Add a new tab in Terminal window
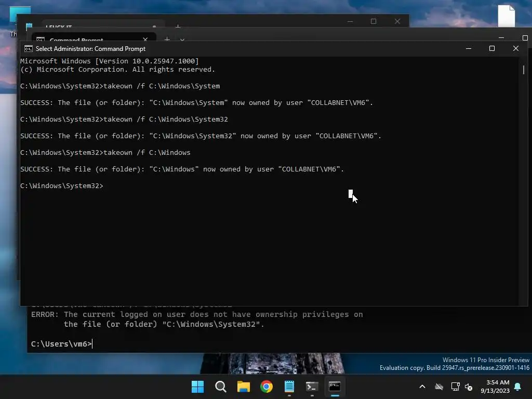Screen dimensions: 532x399 [x=167, y=39]
